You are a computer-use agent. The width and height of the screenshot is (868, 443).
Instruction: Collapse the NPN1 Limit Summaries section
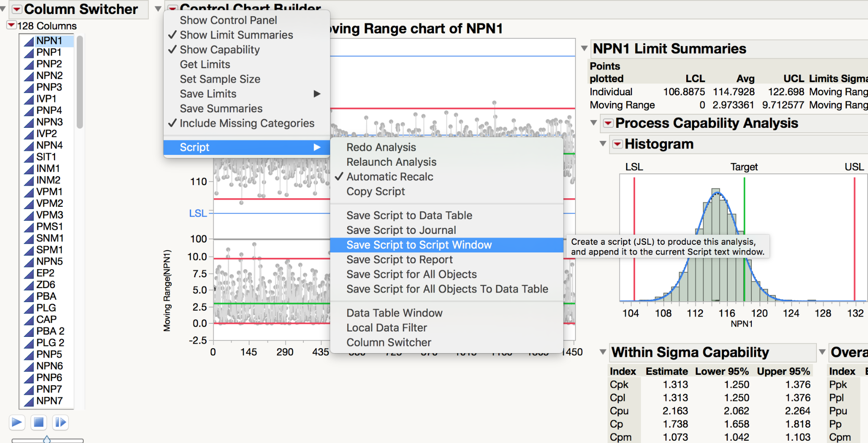(584, 48)
